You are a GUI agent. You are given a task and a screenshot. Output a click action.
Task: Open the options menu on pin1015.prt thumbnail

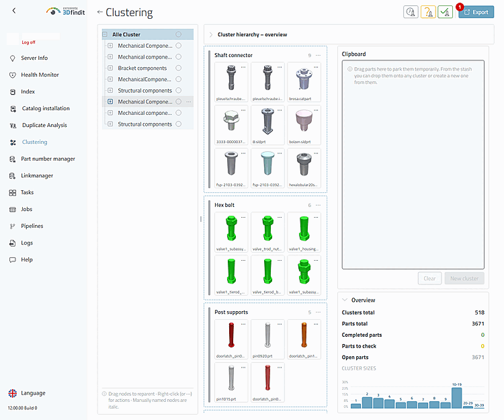(x=243, y=368)
